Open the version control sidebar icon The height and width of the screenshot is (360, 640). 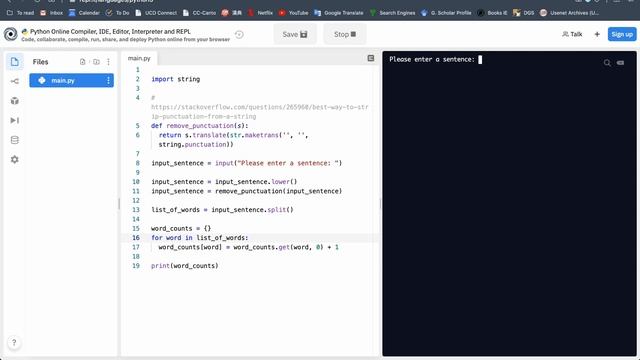tap(15, 81)
